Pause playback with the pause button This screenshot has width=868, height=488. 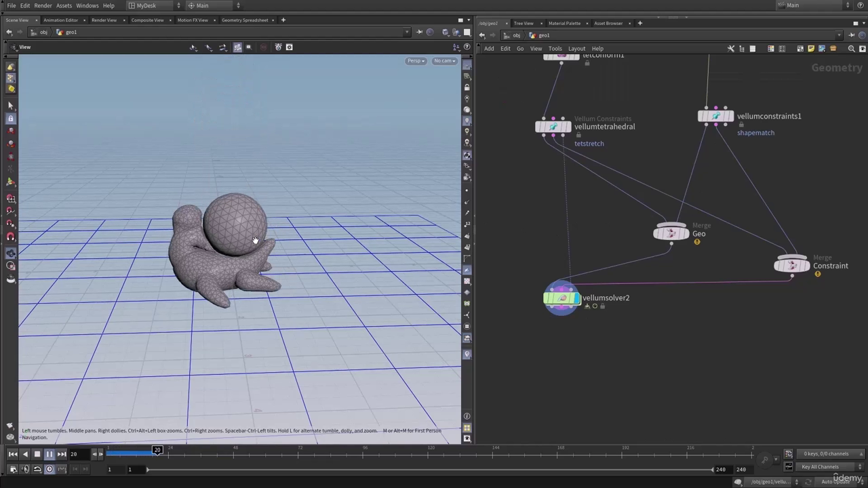(x=50, y=454)
